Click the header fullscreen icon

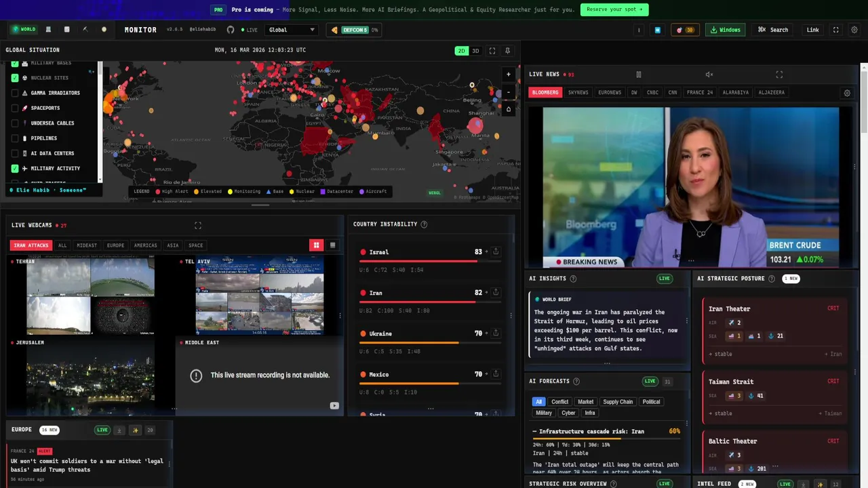835,30
